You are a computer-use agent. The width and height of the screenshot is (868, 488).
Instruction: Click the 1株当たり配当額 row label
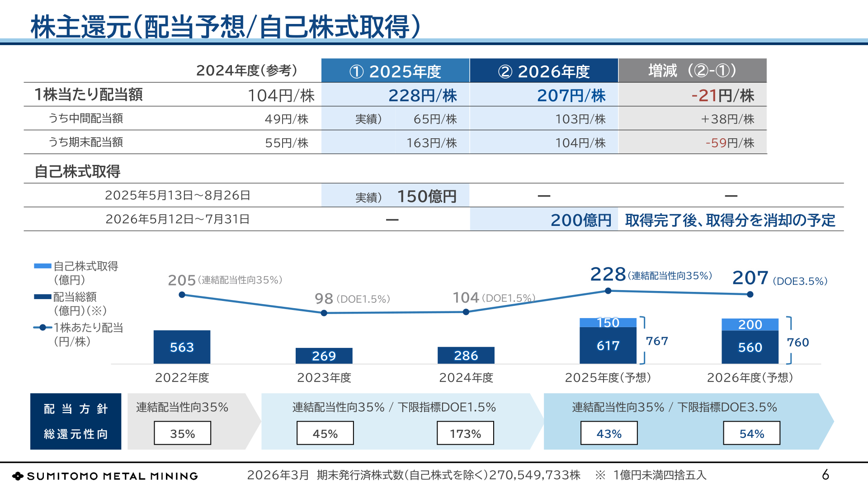[x=89, y=94]
